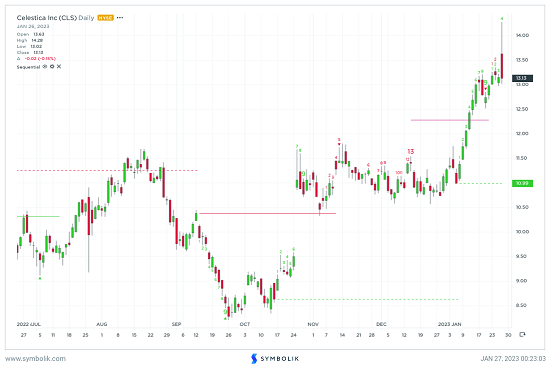Click the High 14.28 value
Viewport: 550px width, 367px height.
(x=37, y=40)
